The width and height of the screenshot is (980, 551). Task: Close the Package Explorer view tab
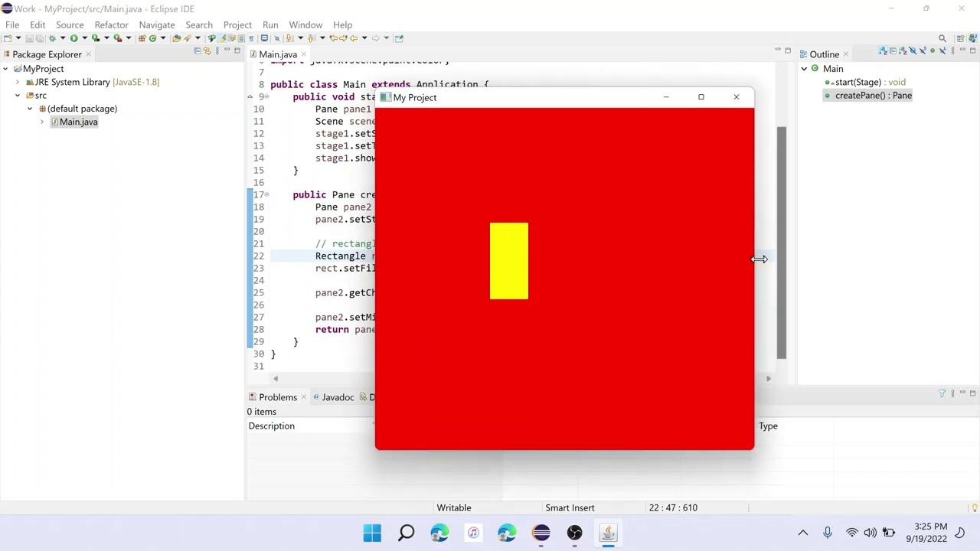pos(88,54)
